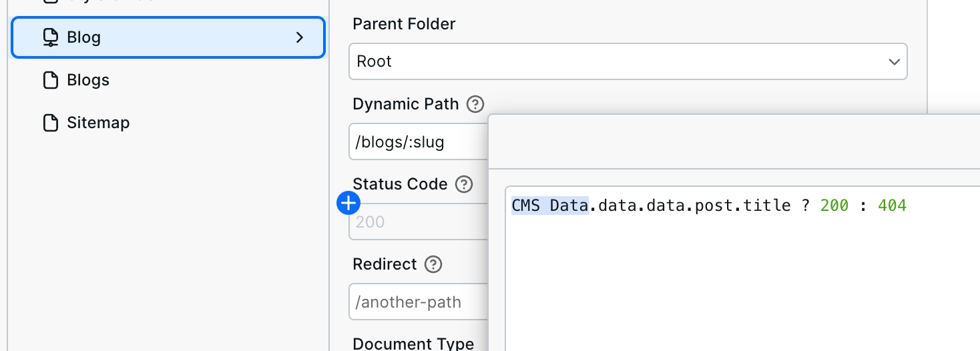
Task: Show help for Dynamic Path
Action: 475,104
